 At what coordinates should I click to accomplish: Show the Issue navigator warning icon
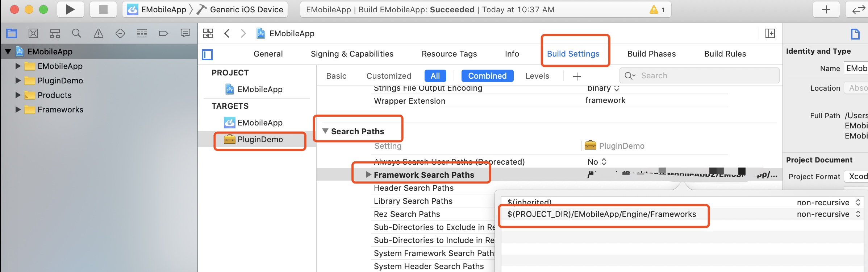(x=98, y=34)
